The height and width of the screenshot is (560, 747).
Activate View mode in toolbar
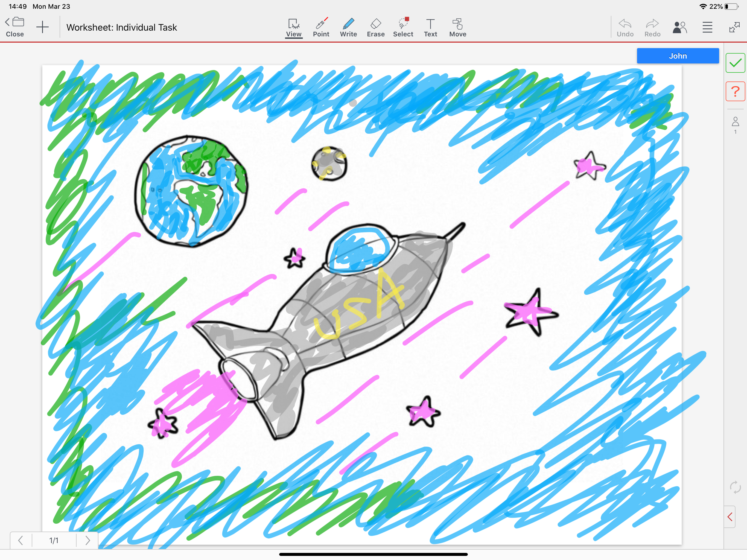293,27
